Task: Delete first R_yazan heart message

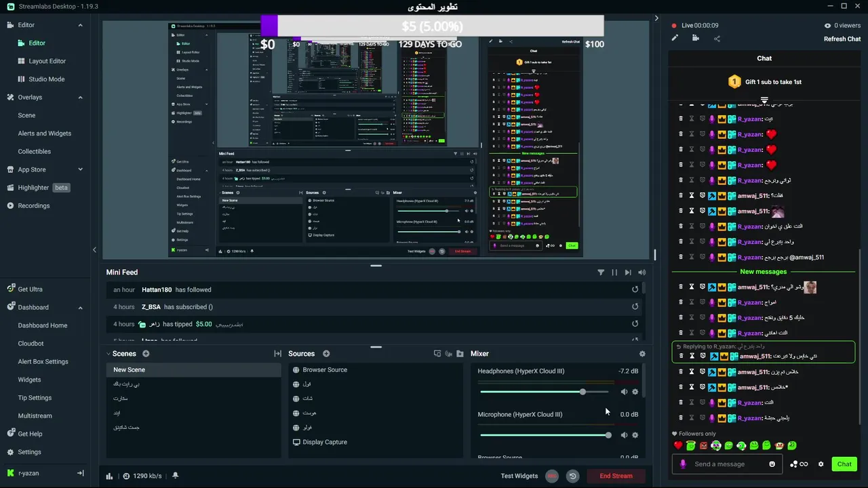Action: point(681,134)
